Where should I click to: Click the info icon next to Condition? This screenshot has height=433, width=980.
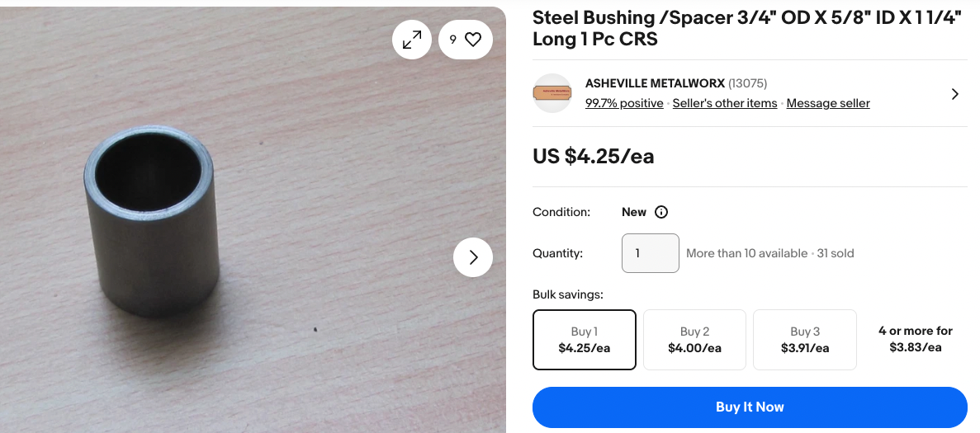tap(661, 212)
